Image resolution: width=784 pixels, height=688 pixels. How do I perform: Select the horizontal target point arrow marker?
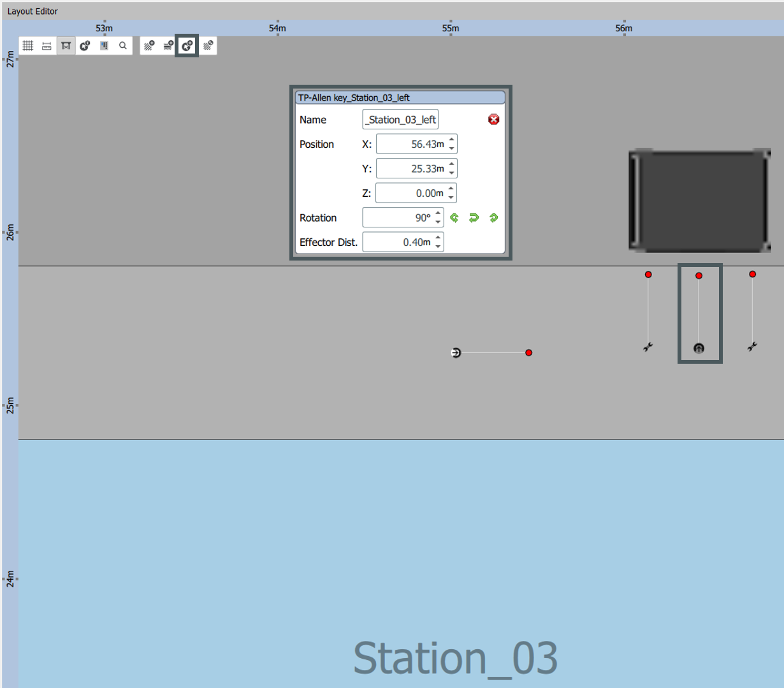tap(456, 352)
